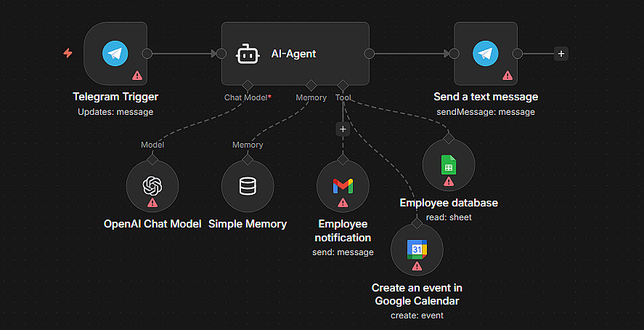Click AI-Agent output connector
Image resolution: width=644 pixels, height=330 pixels.
click(370, 54)
